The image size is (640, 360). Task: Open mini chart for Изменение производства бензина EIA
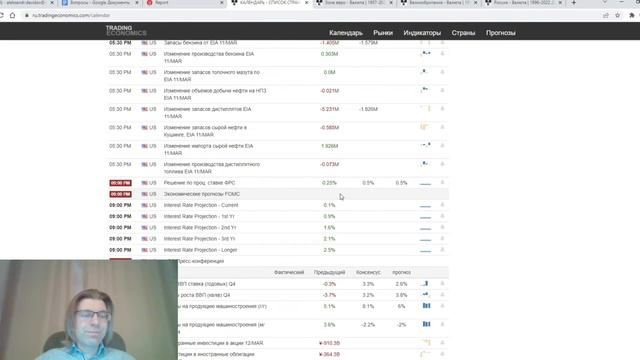(x=425, y=53)
